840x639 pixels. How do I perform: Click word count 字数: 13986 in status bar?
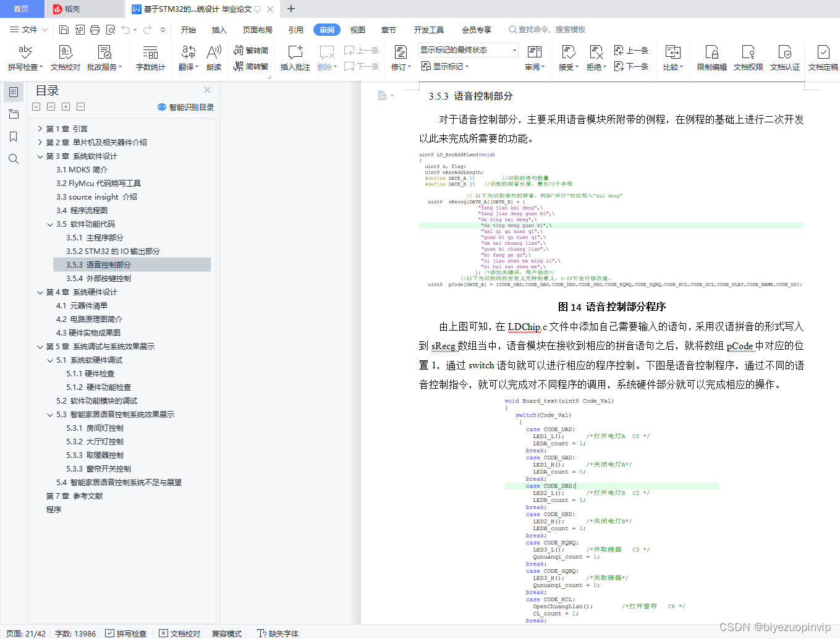pos(75,633)
